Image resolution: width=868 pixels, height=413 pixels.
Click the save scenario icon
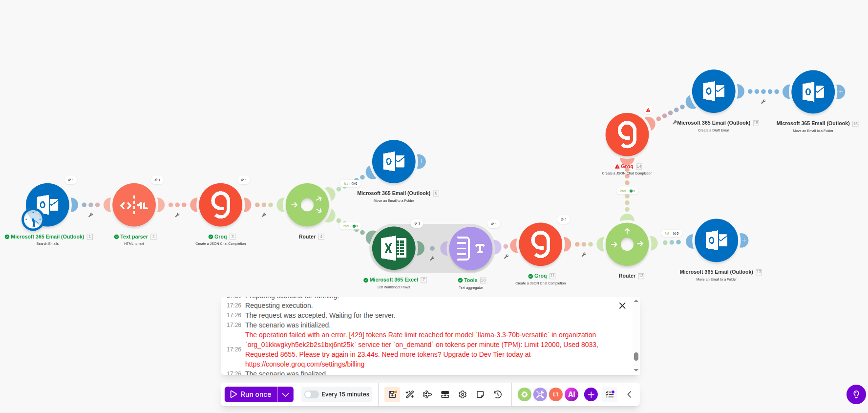coord(392,394)
